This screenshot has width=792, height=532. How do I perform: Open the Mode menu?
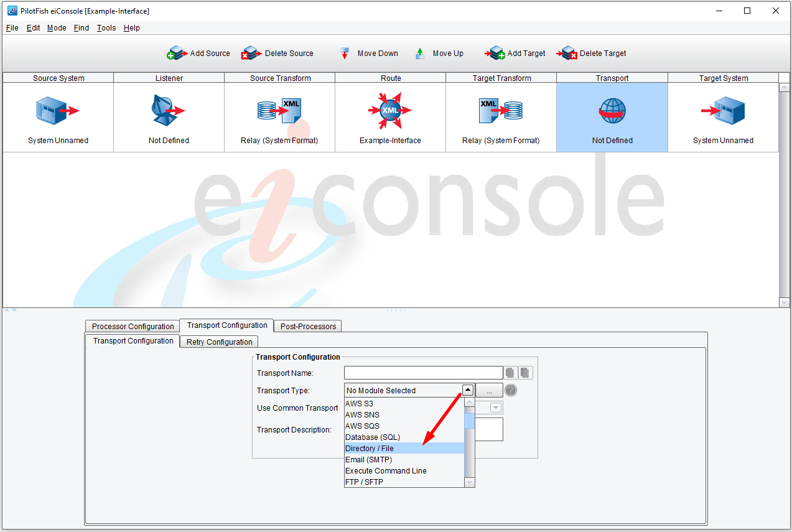click(57, 28)
